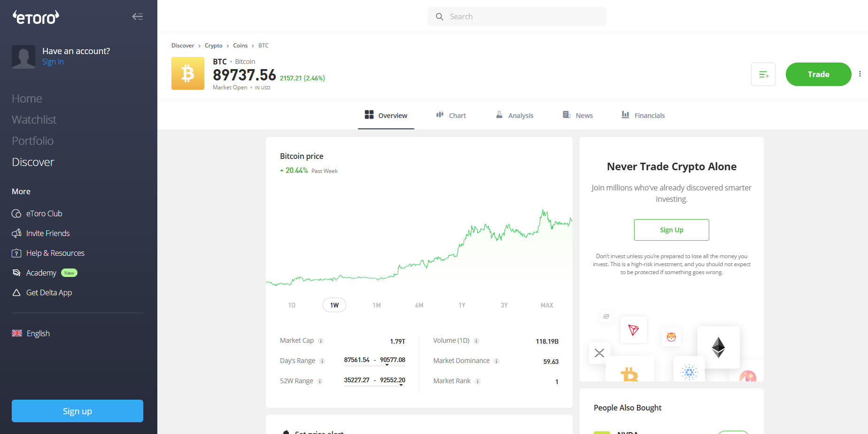Click the Academy graduation icon

[16, 273]
